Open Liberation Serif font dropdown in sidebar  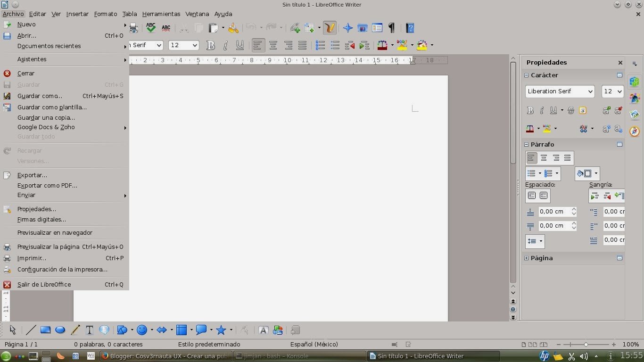(x=590, y=91)
